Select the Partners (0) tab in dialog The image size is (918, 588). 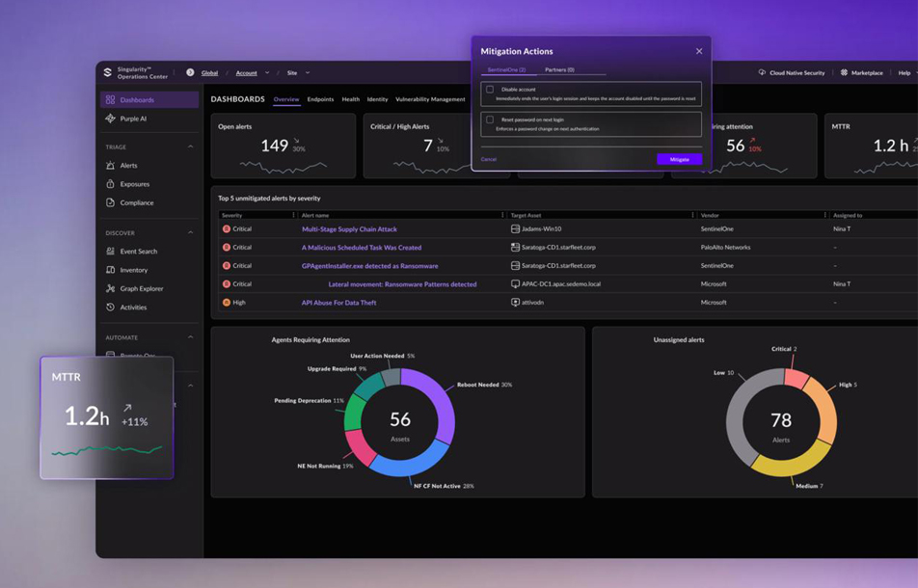click(559, 70)
